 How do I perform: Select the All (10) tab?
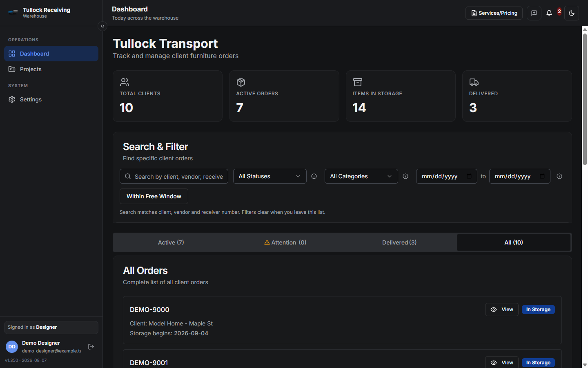tap(514, 242)
